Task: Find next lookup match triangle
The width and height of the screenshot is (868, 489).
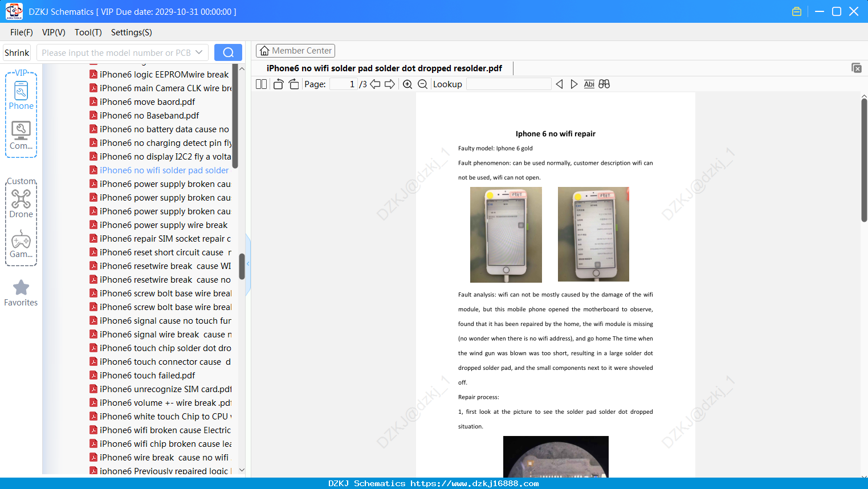Action: coord(574,84)
